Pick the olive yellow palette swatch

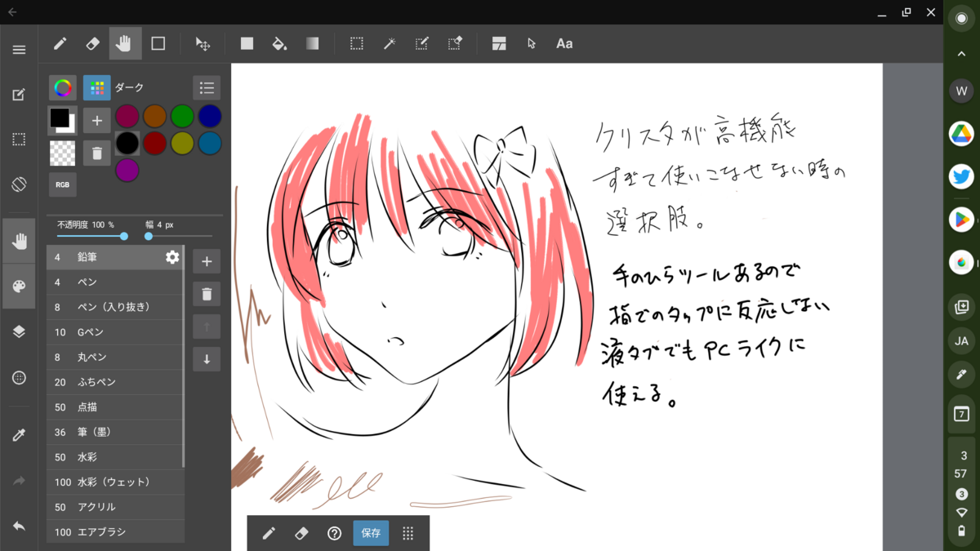coord(182,143)
